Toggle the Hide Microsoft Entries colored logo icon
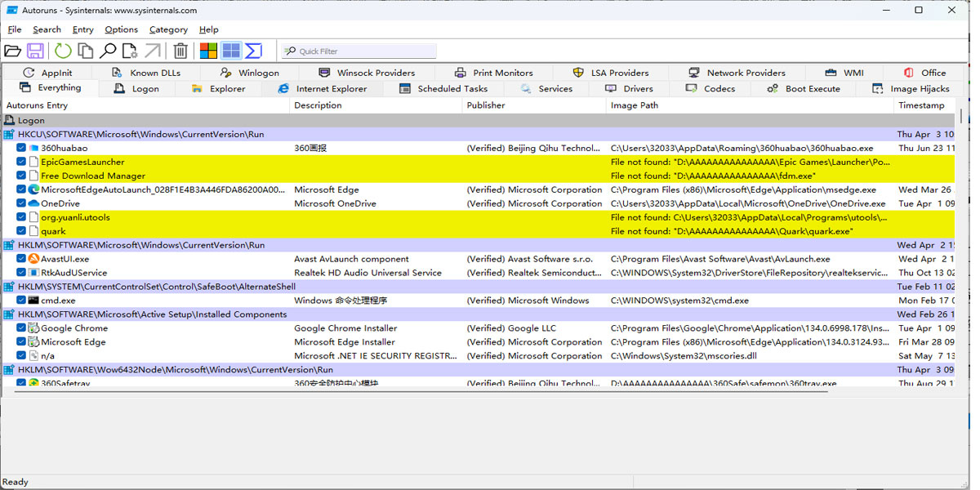This screenshot has width=980, height=490. tap(208, 51)
